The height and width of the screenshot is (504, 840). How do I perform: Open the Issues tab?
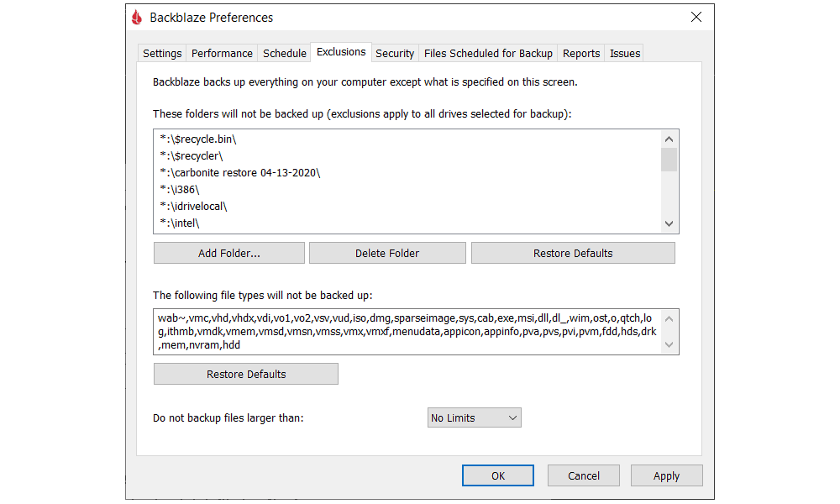[x=625, y=54]
